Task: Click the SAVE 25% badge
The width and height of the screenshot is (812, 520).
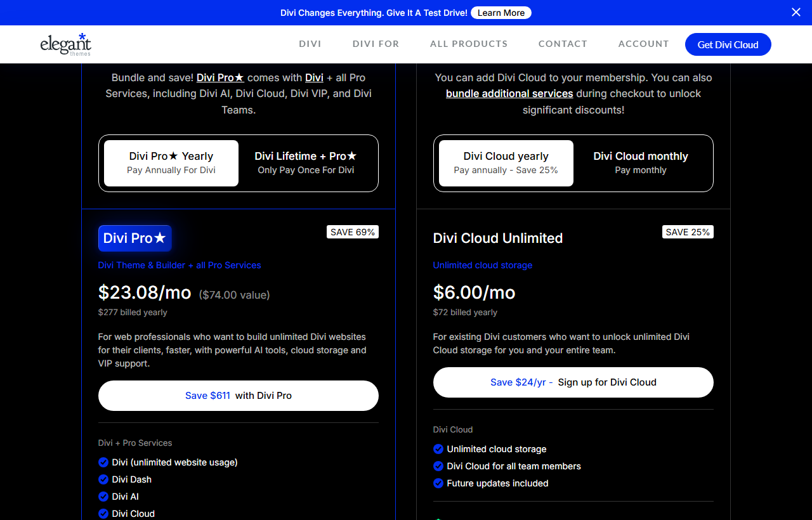Action: [688, 232]
